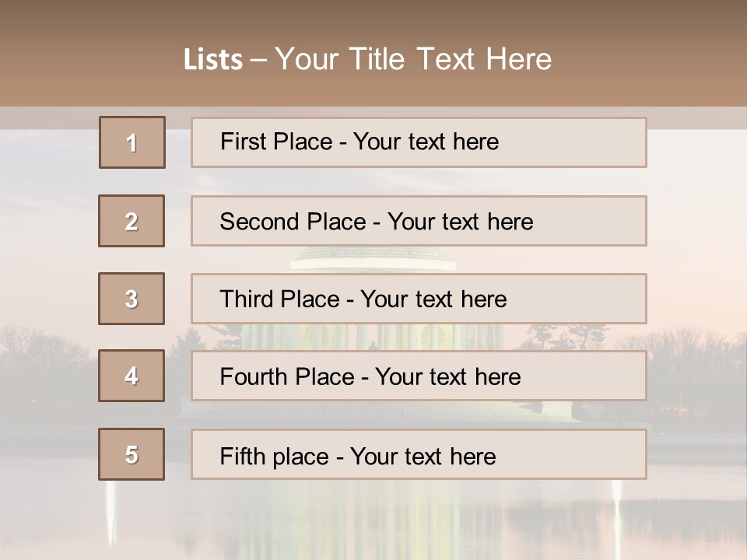Click the word Fifth in last row
747x560 pixels.
tap(243, 456)
